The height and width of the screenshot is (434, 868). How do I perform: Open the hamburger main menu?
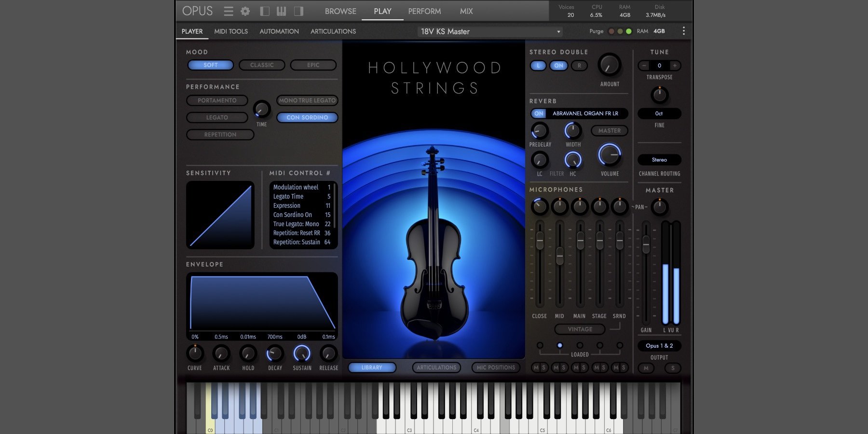[x=229, y=11]
